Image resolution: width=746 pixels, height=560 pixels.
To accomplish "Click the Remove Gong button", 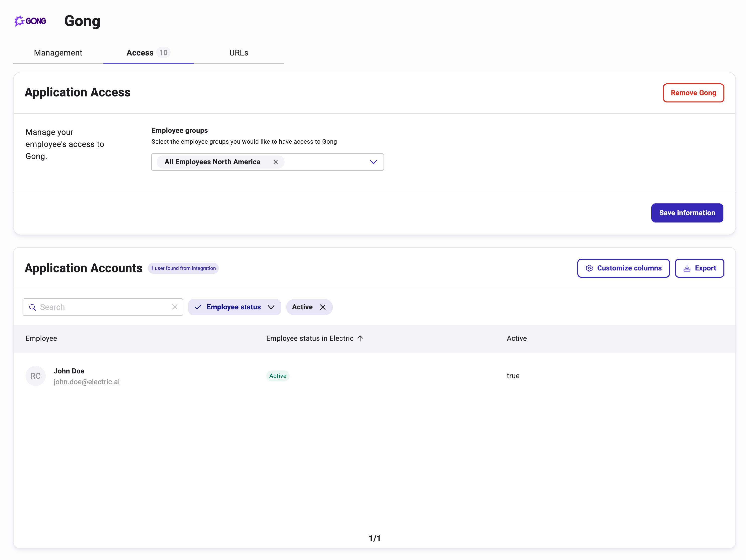I will pos(693,93).
